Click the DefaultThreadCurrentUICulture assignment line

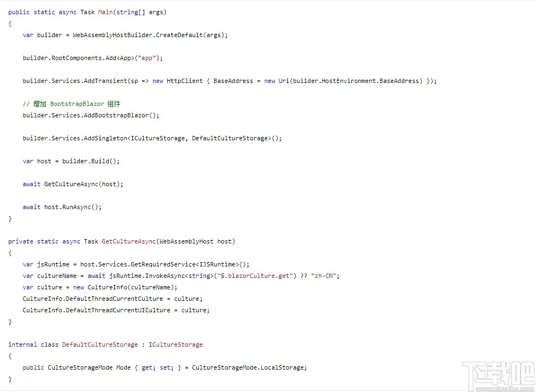116,311
